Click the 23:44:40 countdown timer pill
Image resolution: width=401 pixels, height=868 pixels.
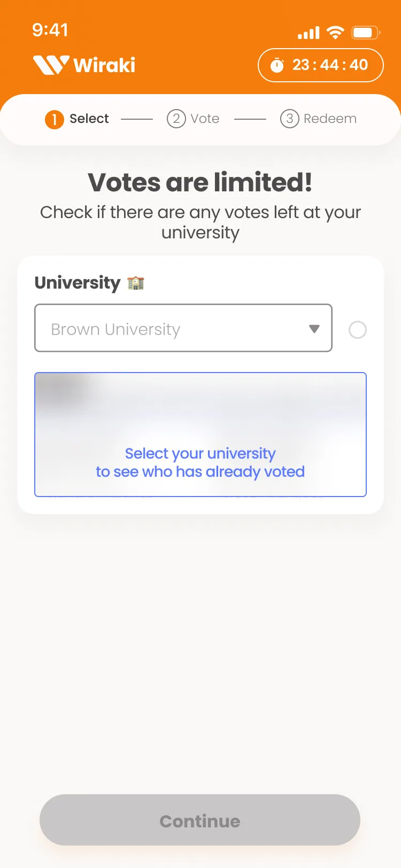tap(321, 65)
